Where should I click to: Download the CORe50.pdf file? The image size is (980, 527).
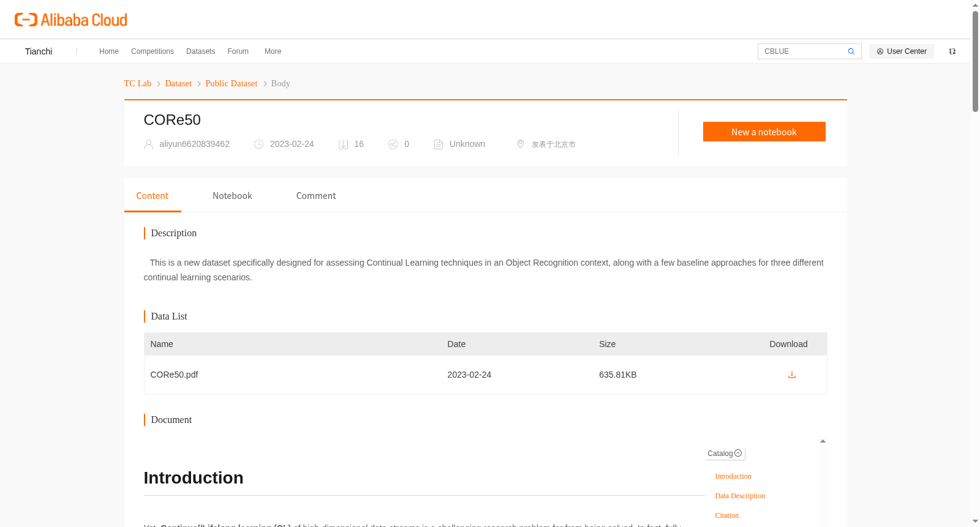(x=792, y=375)
